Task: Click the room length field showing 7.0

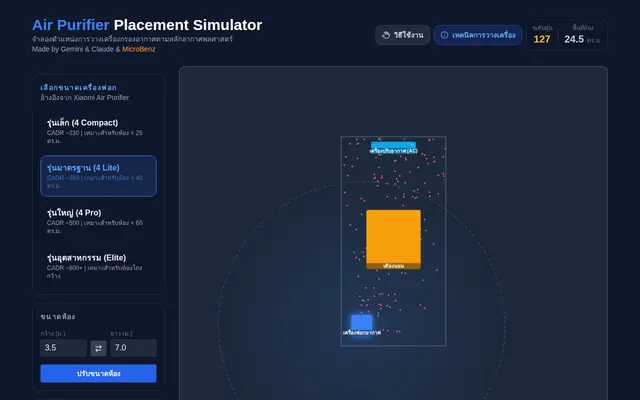Action: click(x=133, y=348)
